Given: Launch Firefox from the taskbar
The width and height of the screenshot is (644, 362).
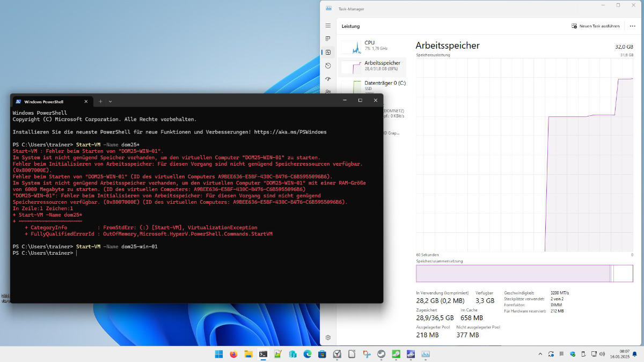Looking at the screenshot, I should 233,354.
